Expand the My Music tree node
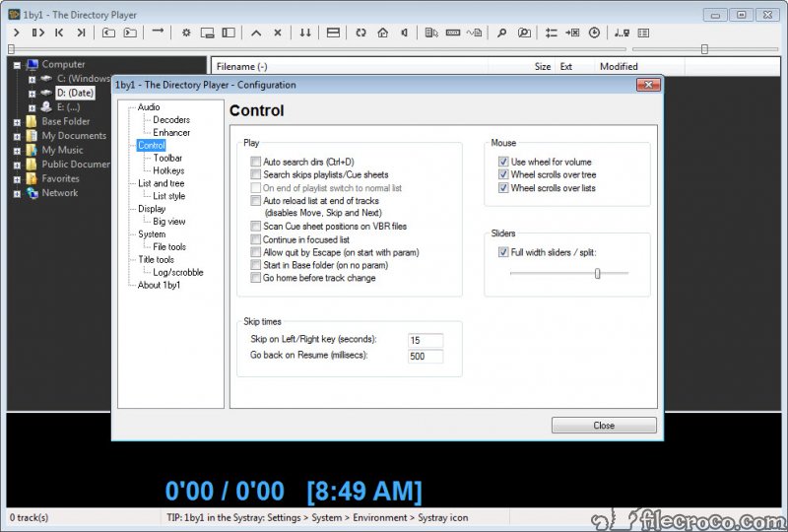 pyautogui.click(x=17, y=151)
